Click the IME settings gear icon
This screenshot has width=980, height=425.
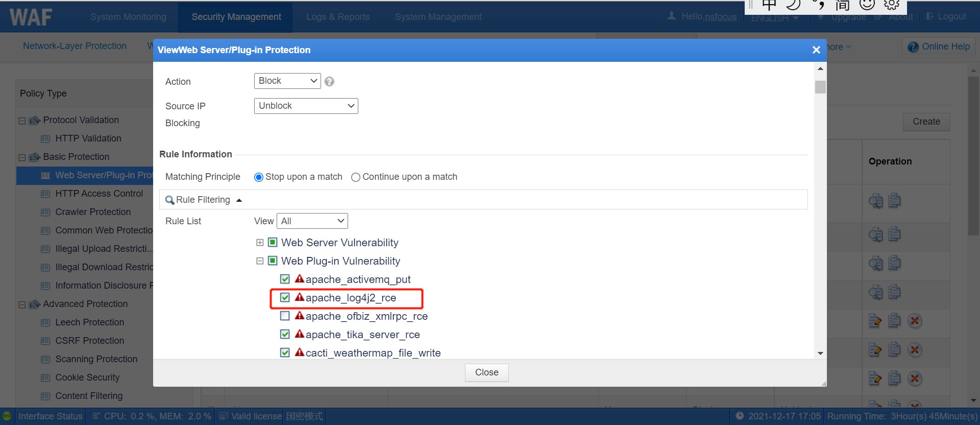(x=891, y=5)
